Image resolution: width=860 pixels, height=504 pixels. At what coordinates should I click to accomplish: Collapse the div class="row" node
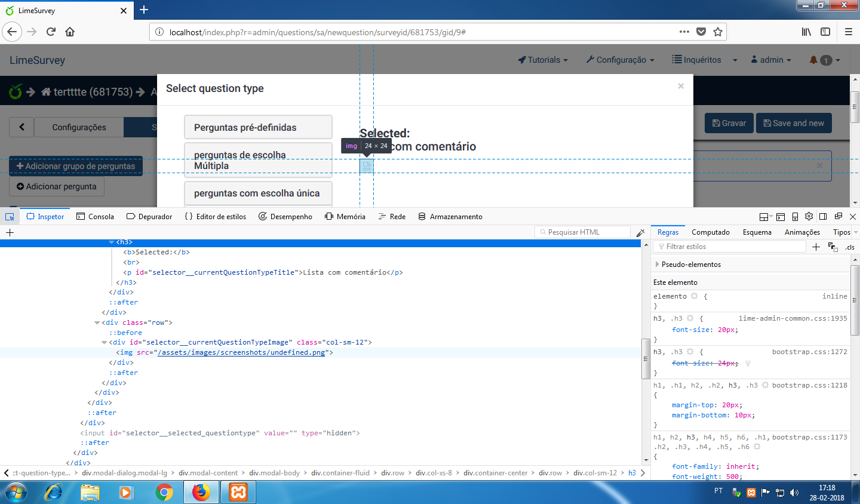97,322
